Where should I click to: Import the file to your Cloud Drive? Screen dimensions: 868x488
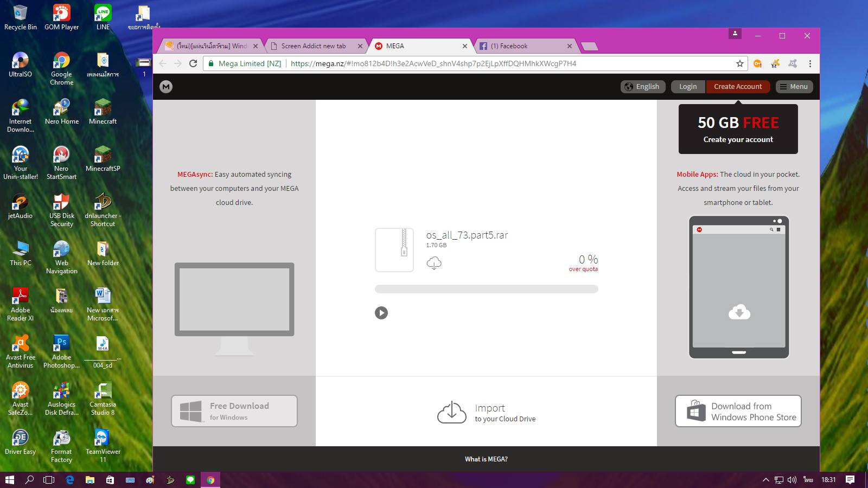point(487,412)
